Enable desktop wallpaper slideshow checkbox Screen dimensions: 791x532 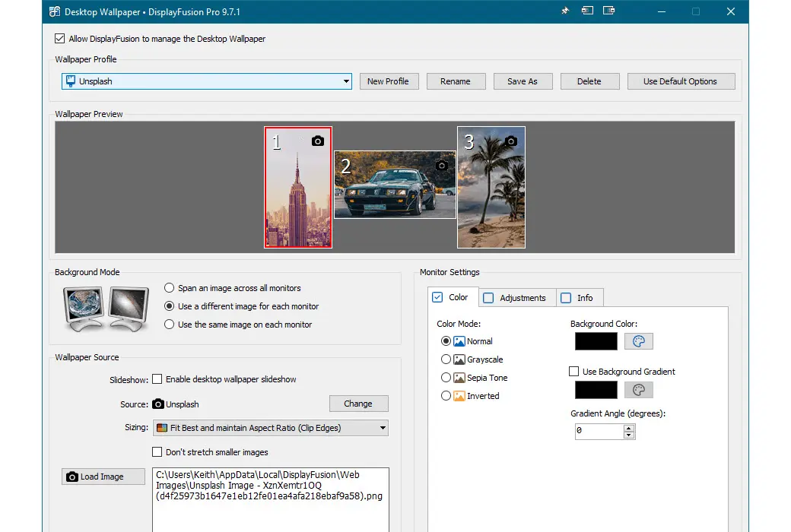coord(157,378)
